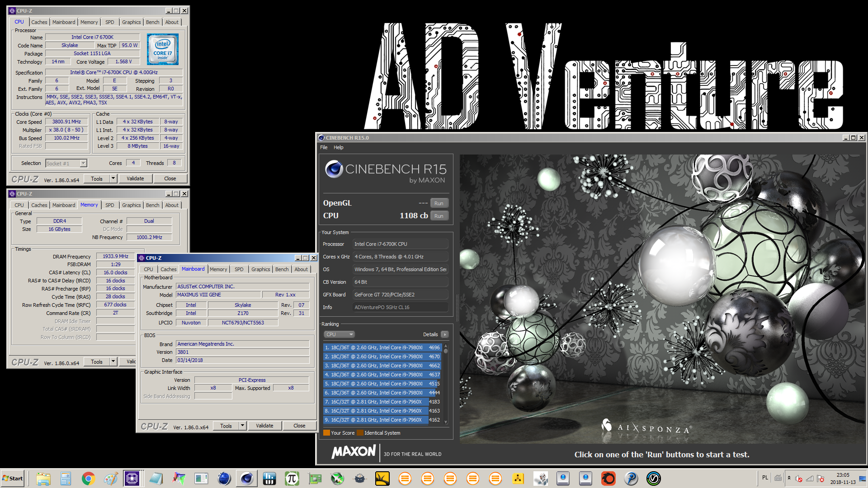Screen dimensions: 868x488
Task: Run the OpenGL test in Cinebench
Action: click(x=439, y=203)
